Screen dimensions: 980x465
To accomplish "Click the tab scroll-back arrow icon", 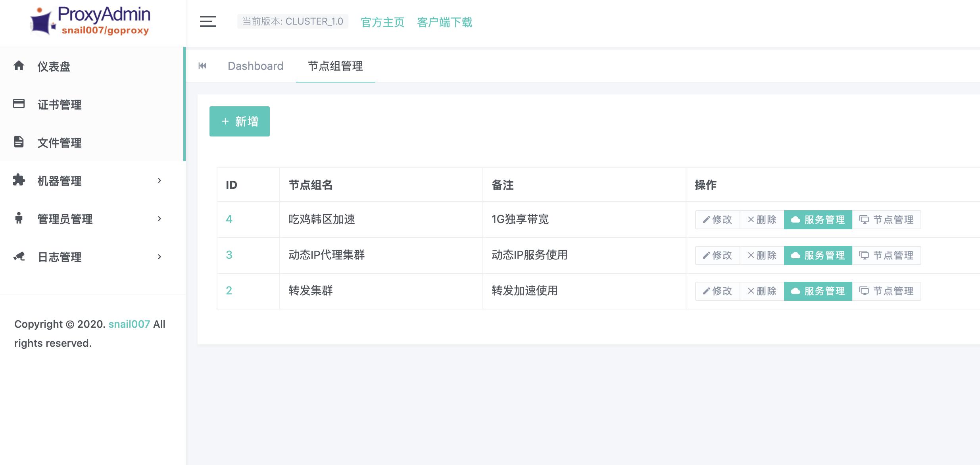I will 202,66.
